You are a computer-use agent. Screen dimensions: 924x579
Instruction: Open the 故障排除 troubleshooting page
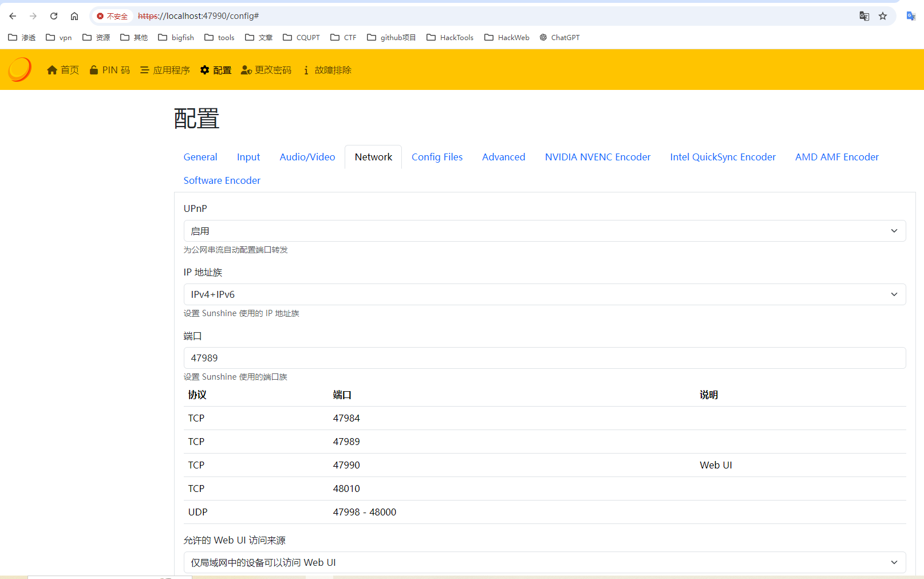[327, 70]
